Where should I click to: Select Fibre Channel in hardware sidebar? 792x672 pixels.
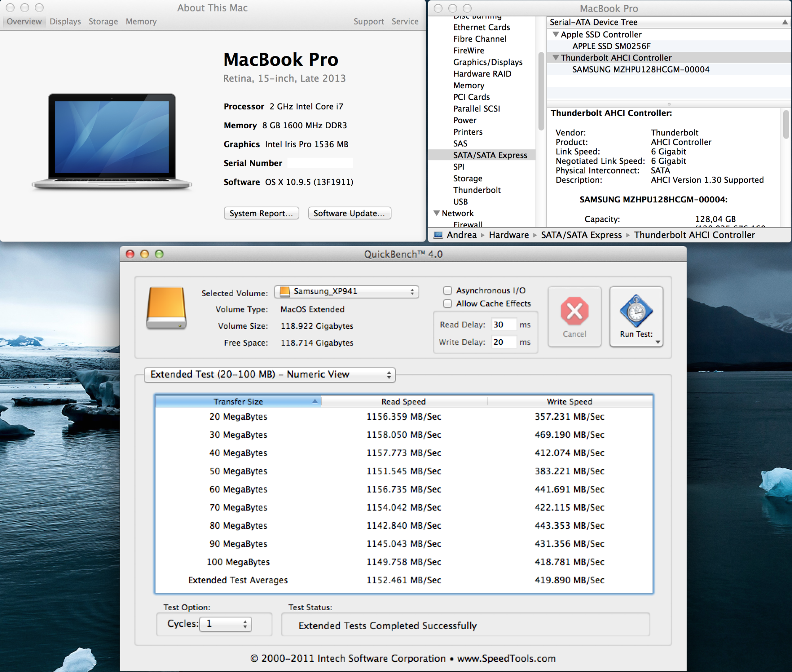480,39
